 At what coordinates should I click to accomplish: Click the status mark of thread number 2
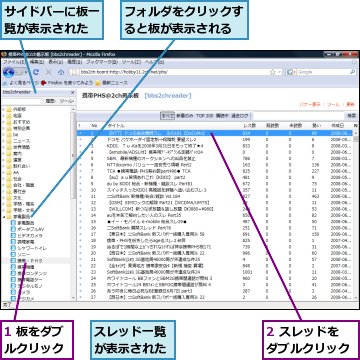(x=80, y=140)
